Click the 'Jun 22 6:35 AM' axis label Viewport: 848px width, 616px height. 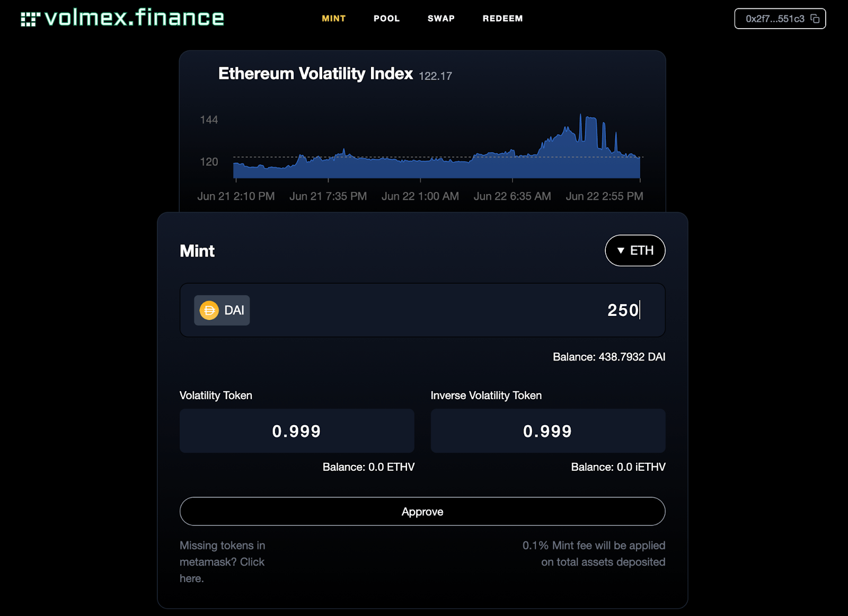(512, 196)
